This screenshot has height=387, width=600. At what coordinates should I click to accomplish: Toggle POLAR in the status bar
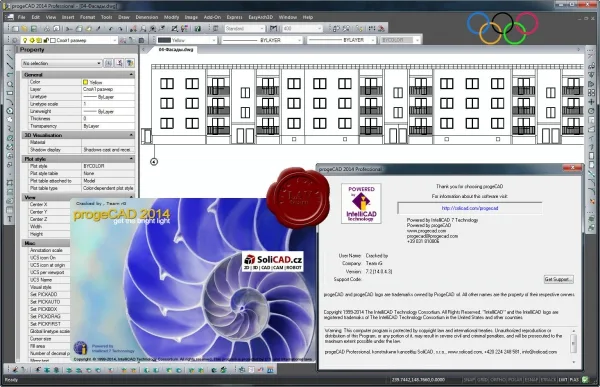[x=515, y=380]
